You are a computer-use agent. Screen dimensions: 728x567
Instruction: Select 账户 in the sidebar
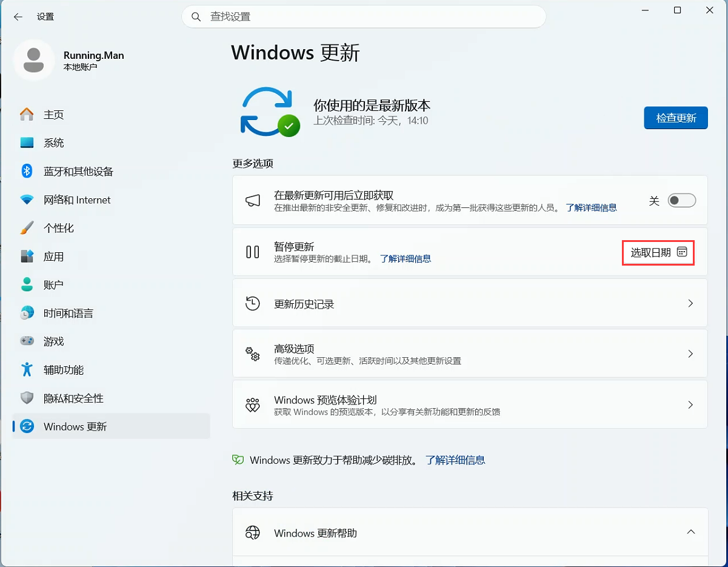click(x=112, y=285)
